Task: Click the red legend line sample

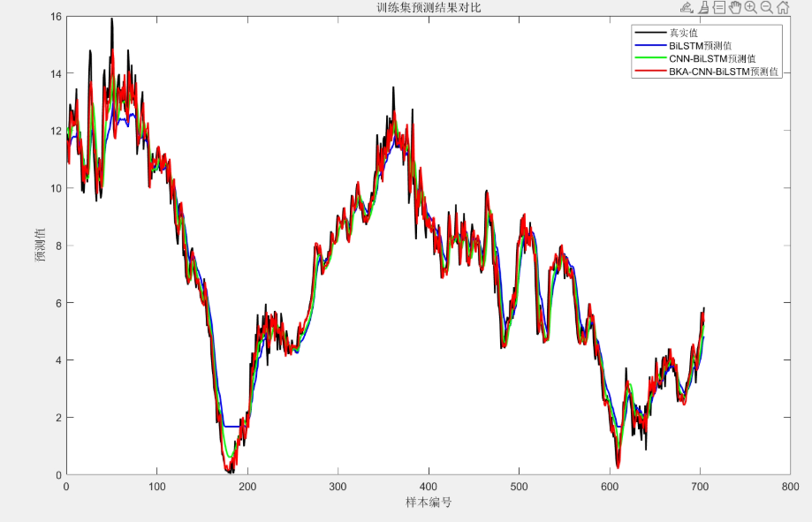Action: coord(650,72)
